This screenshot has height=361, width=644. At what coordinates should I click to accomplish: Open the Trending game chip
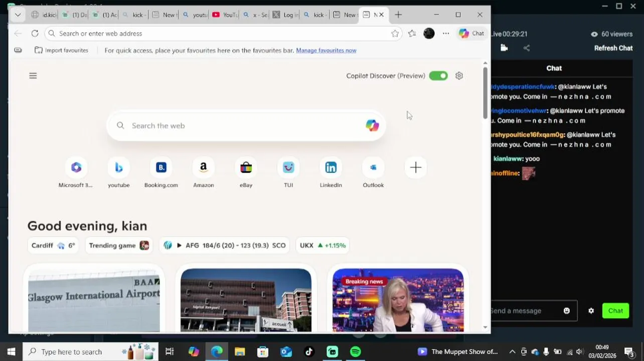tap(119, 246)
